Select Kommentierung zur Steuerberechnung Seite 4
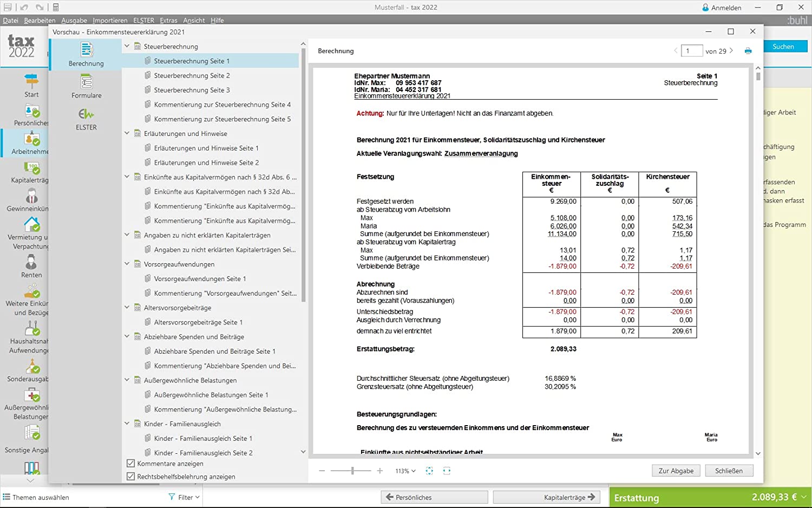Image resolution: width=812 pixels, height=508 pixels. [222, 105]
